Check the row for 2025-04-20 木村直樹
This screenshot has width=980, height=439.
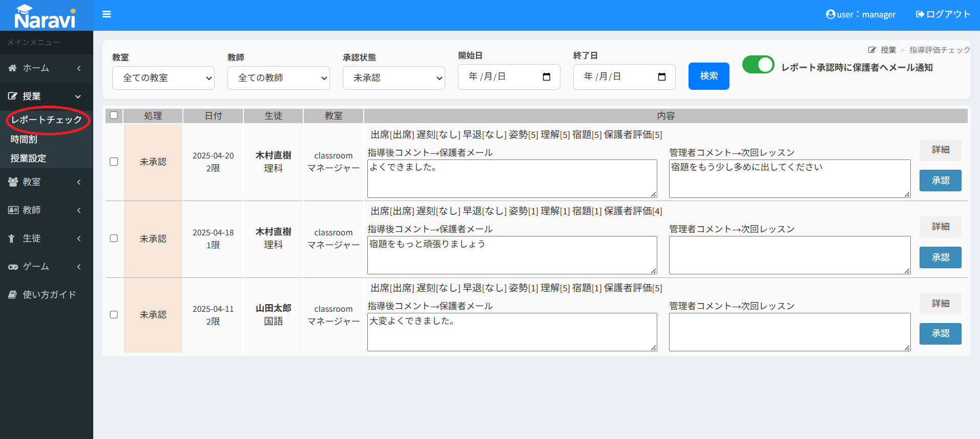[114, 162]
